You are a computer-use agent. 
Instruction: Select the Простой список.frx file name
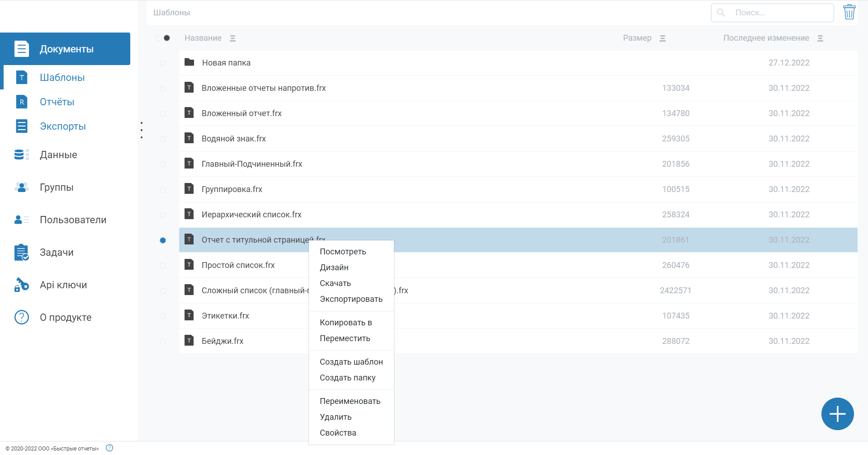pos(238,265)
